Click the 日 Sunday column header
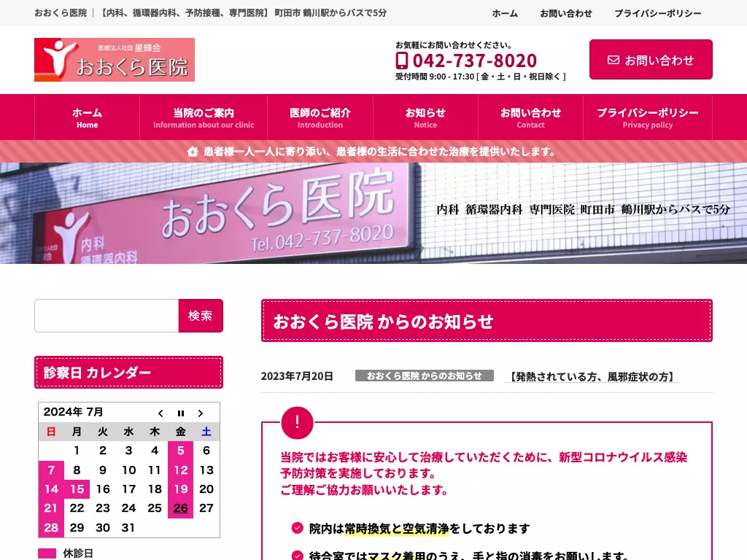The width and height of the screenshot is (747, 560). coord(51,432)
